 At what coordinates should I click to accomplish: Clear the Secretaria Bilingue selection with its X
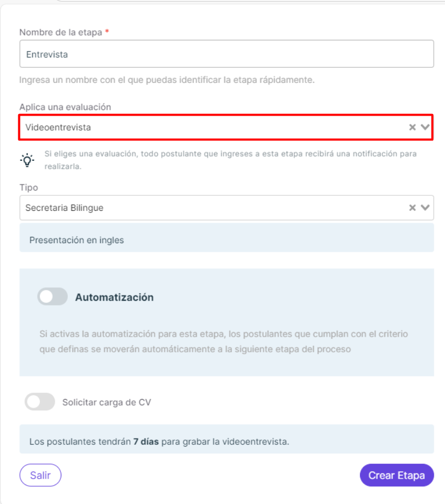pyautogui.click(x=412, y=208)
